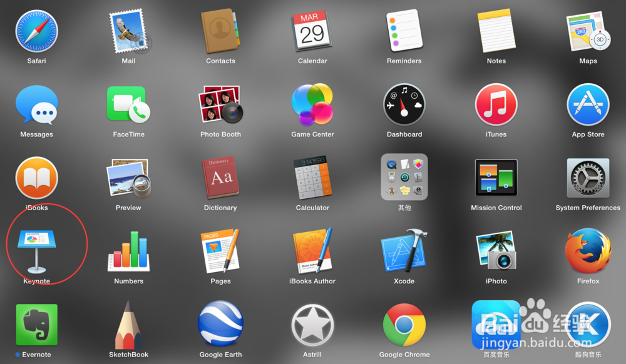Launch iTunes
Viewport: 626px width, 364px height.
pos(496,104)
